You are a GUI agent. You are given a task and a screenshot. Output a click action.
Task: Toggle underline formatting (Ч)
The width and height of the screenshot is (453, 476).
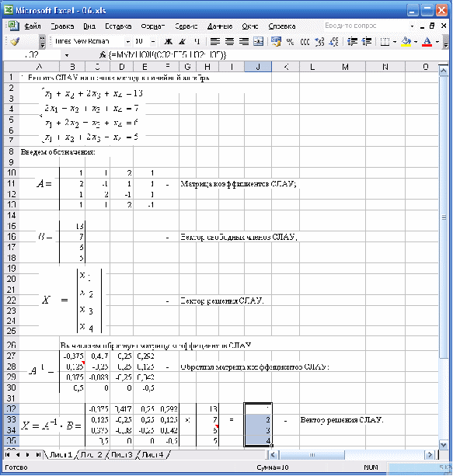(x=197, y=42)
